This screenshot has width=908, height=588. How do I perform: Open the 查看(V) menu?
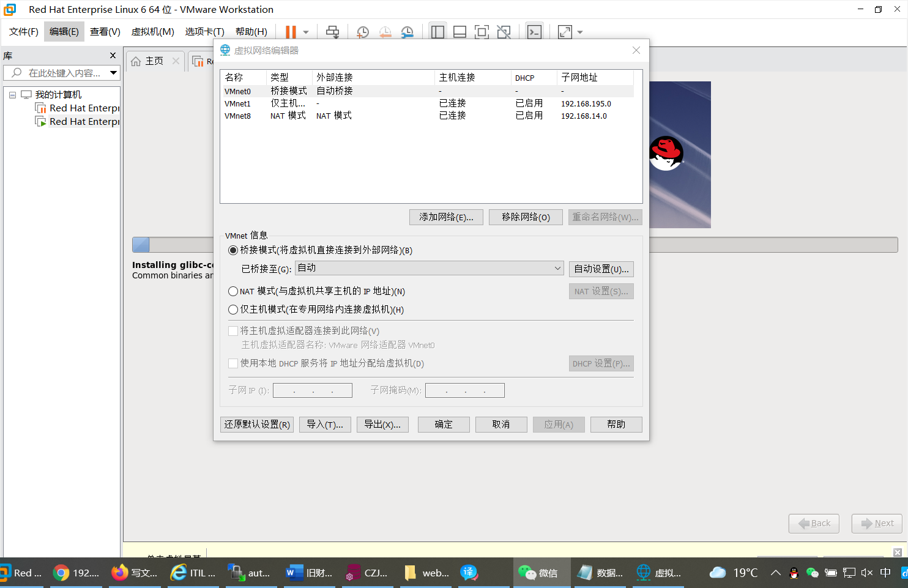point(105,31)
